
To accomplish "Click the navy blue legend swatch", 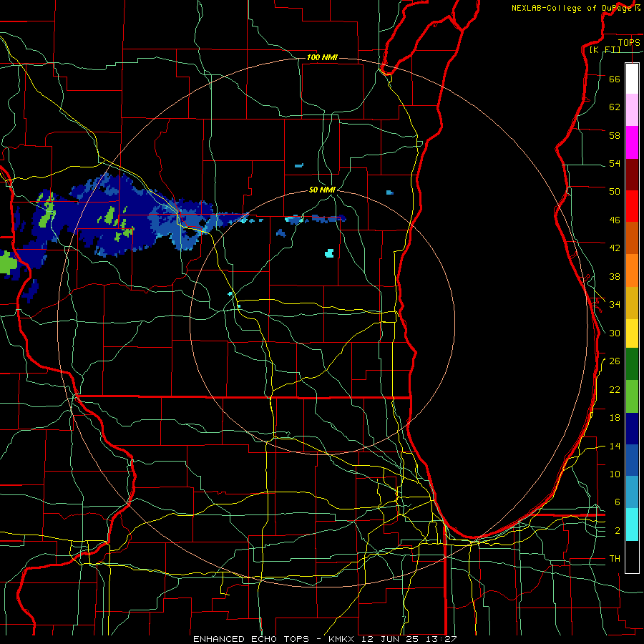I will coord(632,429).
